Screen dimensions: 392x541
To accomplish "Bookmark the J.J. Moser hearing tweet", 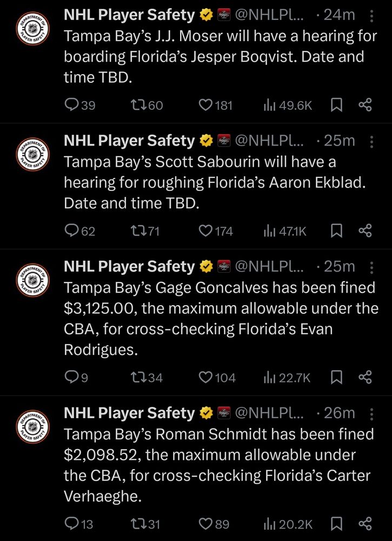I will click(x=336, y=105).
